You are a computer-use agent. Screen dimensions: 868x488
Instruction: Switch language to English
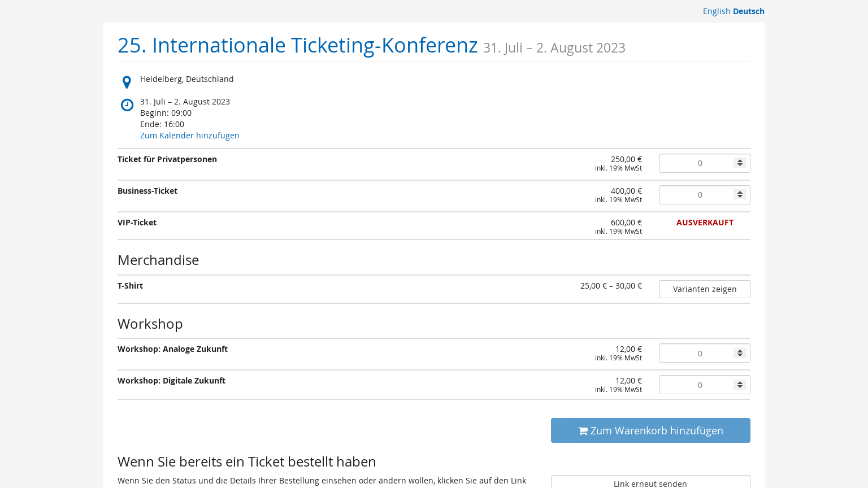click(x=716, y=11)
